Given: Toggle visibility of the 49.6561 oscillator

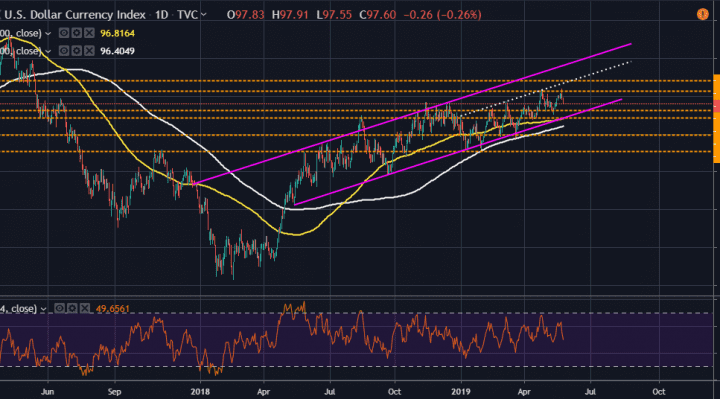Looking at the screenshot, I should [x=59, y=309].
